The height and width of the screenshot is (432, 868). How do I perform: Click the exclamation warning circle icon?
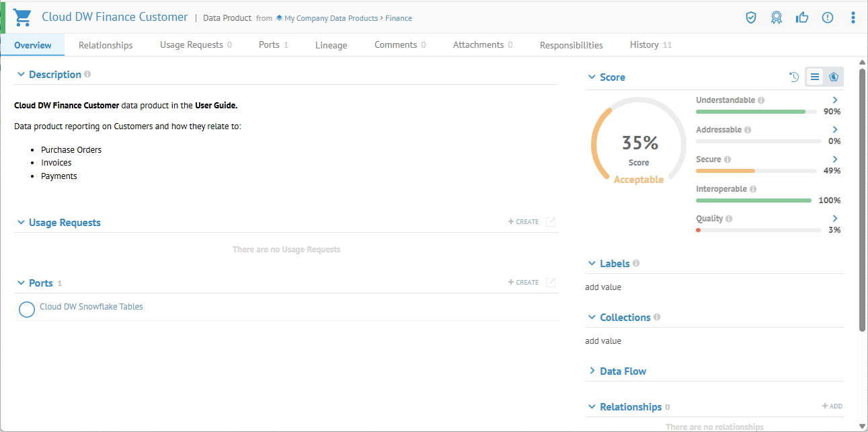tap(828, 17)
